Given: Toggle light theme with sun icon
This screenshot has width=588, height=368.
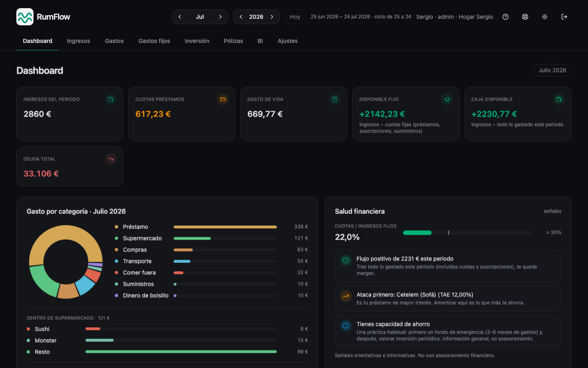Looking at the screenshot, I should click(545, 17).
